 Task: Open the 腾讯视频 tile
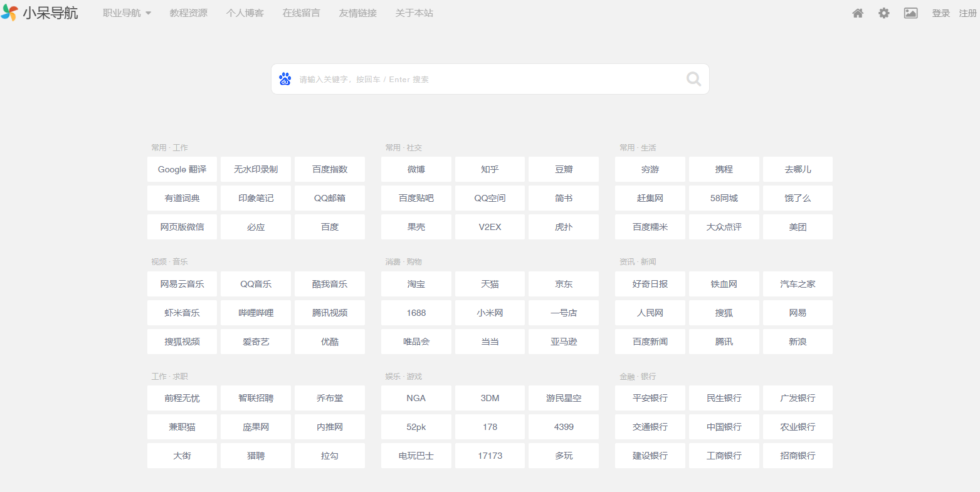point(330,313)
